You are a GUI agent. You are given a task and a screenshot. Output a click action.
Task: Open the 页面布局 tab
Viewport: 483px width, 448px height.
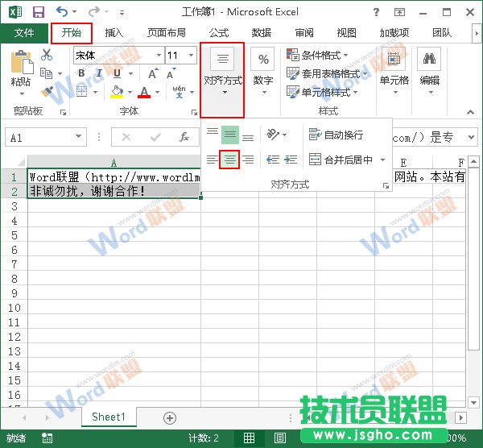pyautogui.click(x=167, y=33)
